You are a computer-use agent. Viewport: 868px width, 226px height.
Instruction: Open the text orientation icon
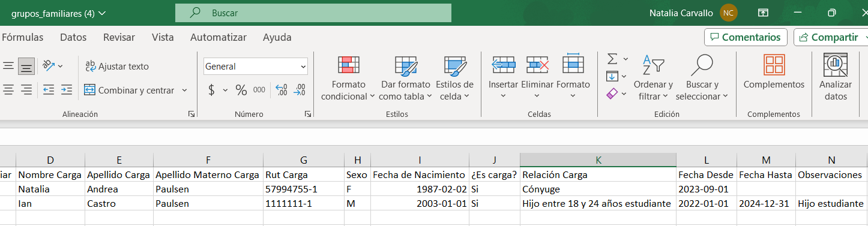click(x=49, y=66)
